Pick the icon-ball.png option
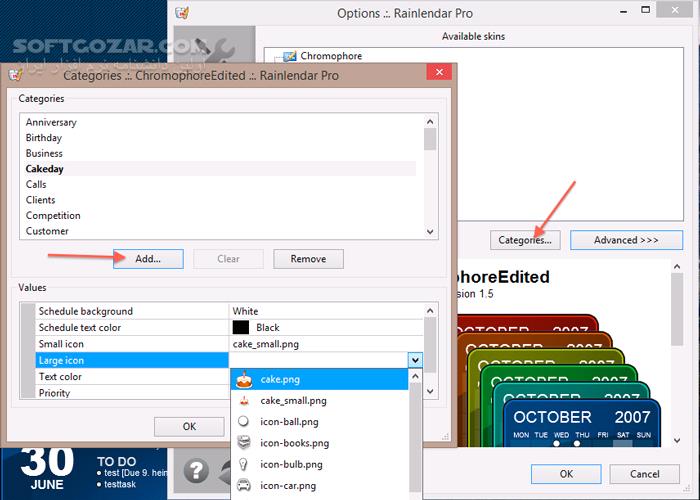700x500 pixels. coord(319,421)
